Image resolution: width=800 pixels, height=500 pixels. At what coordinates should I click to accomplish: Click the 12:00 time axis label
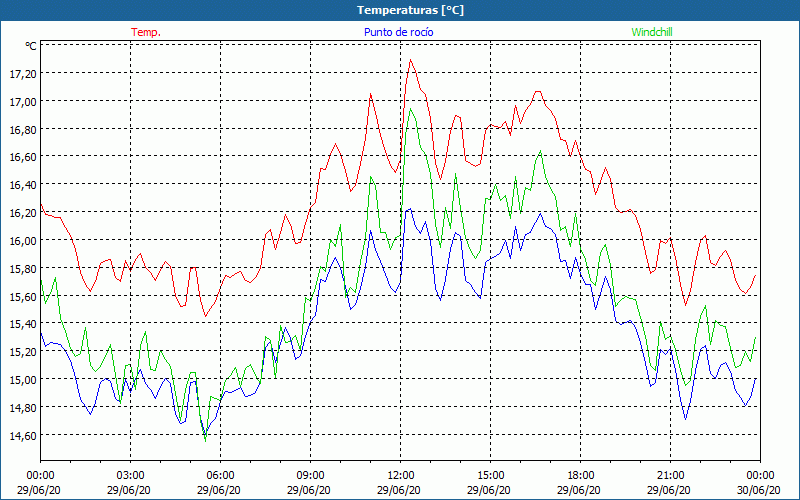point(401,476)
